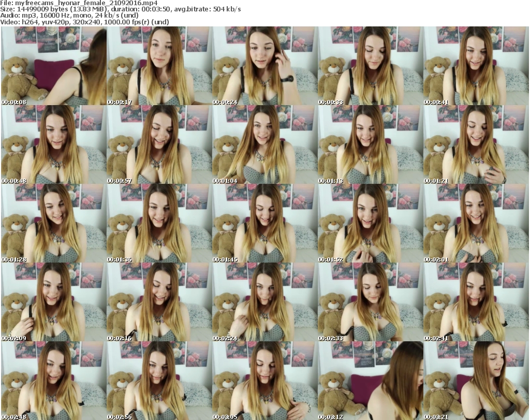Select the thumbnail stamped 00:00:41
Screen dimensions: 530x420
tap(476, 66)
